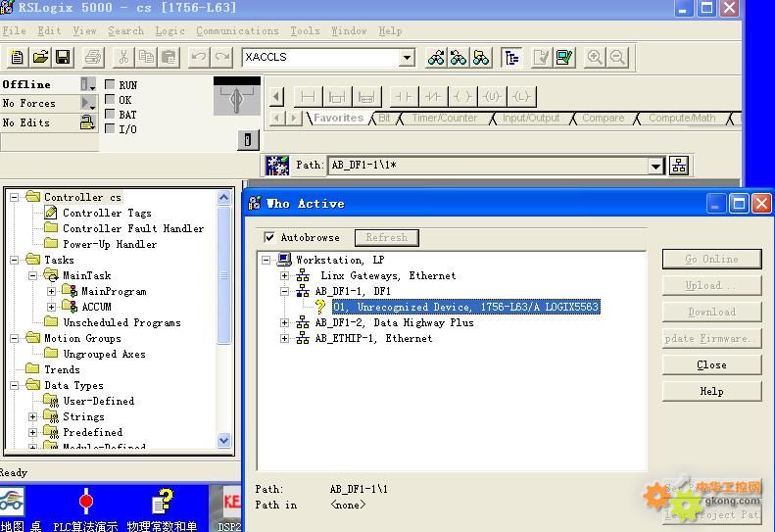The image size is (775, 532).
Task: Click the controller organizer scroll down arrow
Action: coord(224,440)
